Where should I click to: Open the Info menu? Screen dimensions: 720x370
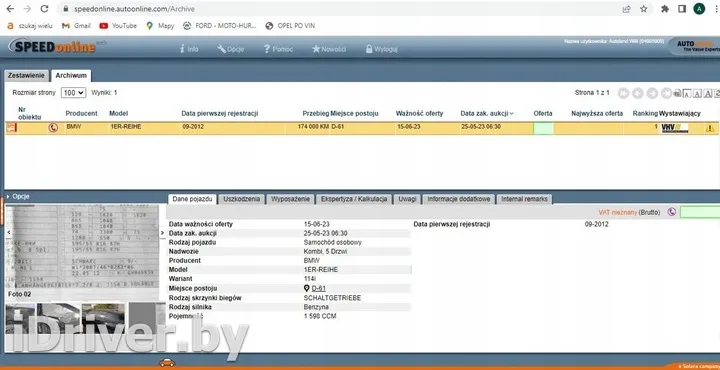coord(189,49)
